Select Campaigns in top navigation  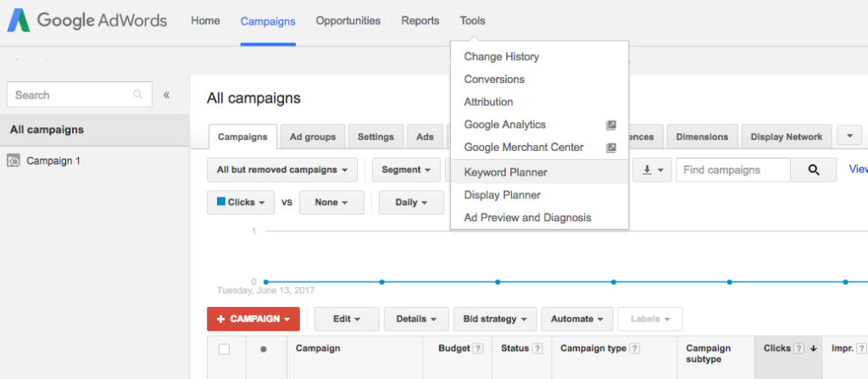point(268,21)
